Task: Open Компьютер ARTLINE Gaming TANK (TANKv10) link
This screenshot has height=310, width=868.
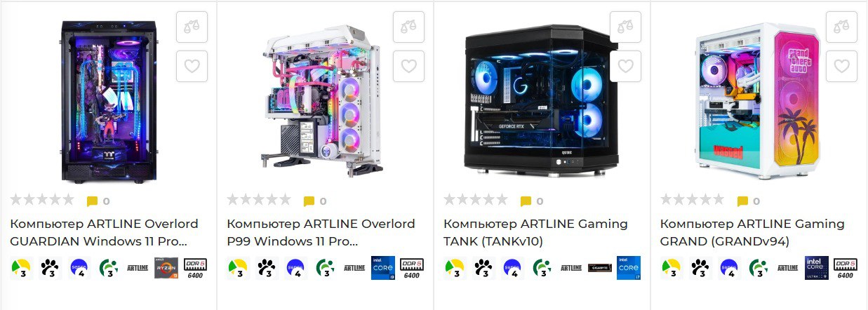Action: [535, 233]
